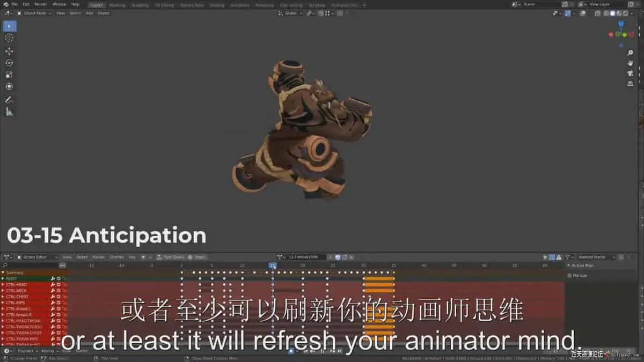Viewport: 644px width, 362px height.
Task: Activate the Measure tool
Action: (x=10, y=112)
